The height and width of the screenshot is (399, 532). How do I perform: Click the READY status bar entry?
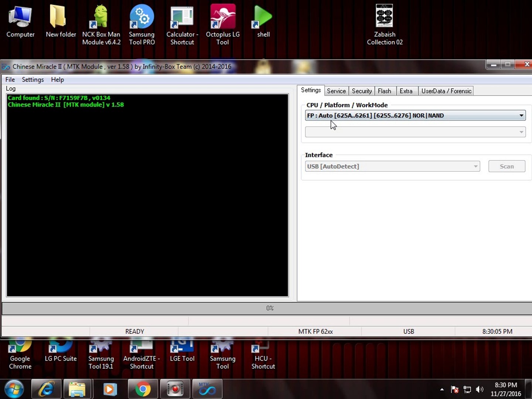tap(134, 331)
